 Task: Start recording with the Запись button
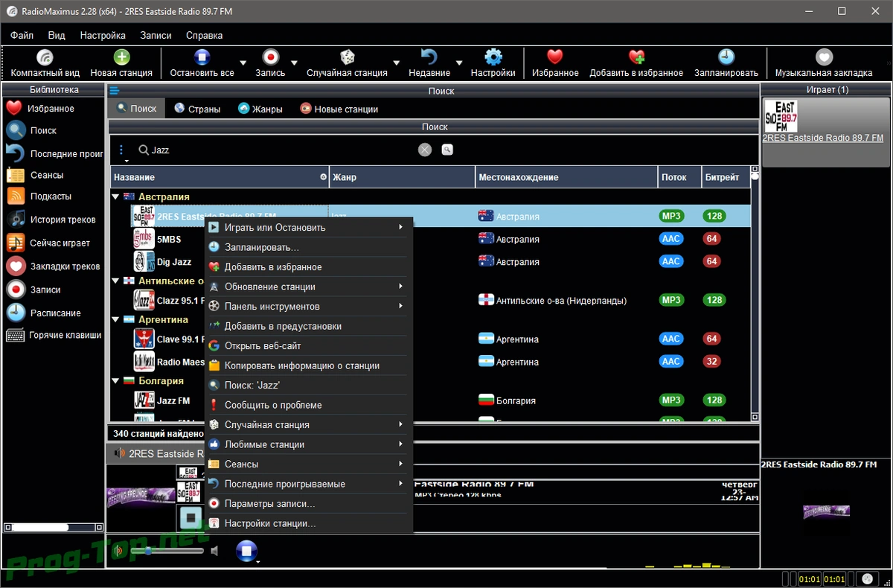pos(270,63)
